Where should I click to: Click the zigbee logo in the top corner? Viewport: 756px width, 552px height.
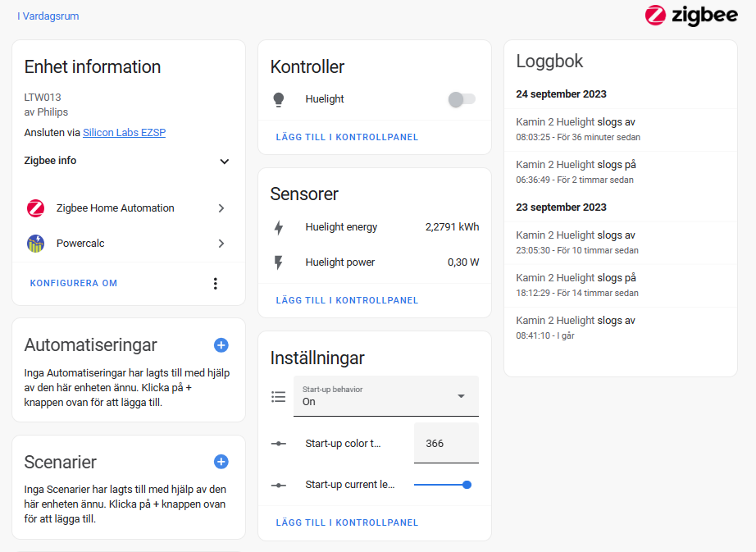(x=691, y=15)
